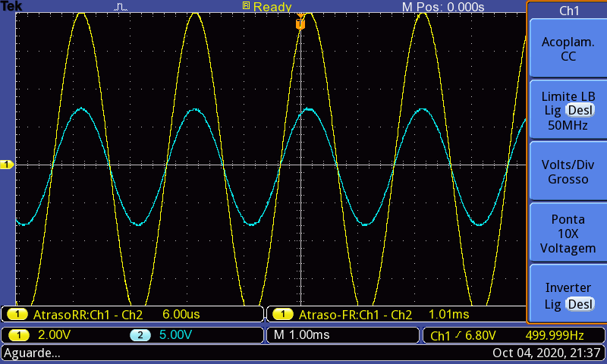Click the yellow channel 1 badge beside 2.00V
The width and height of the screenshot is (607, 364).
18,335
